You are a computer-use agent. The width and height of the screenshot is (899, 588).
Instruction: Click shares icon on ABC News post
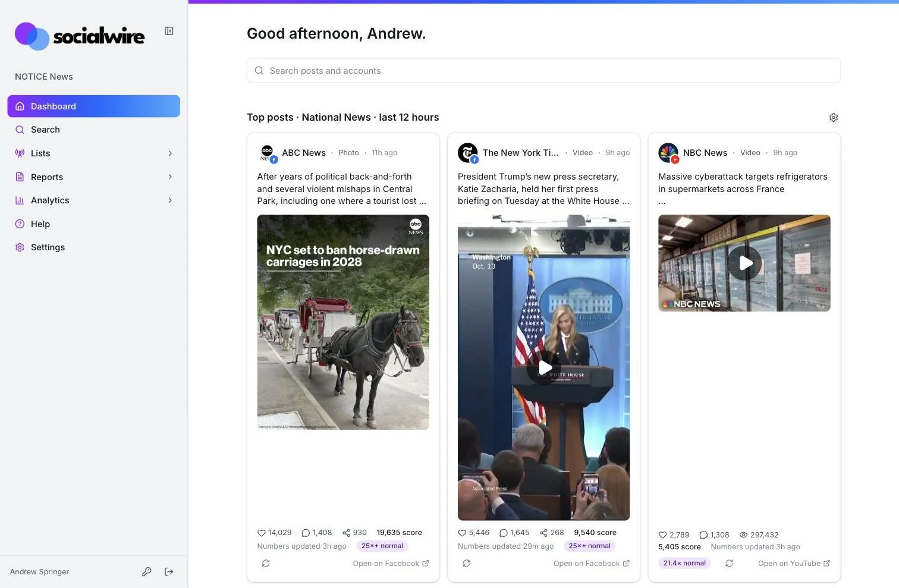click(x=346, y=533)
